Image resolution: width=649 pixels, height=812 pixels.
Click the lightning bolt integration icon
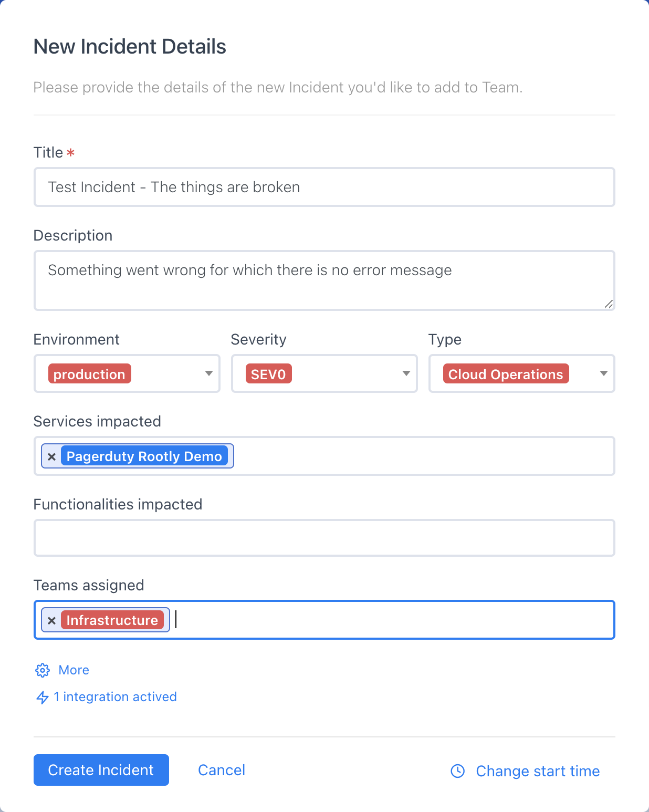42,698
